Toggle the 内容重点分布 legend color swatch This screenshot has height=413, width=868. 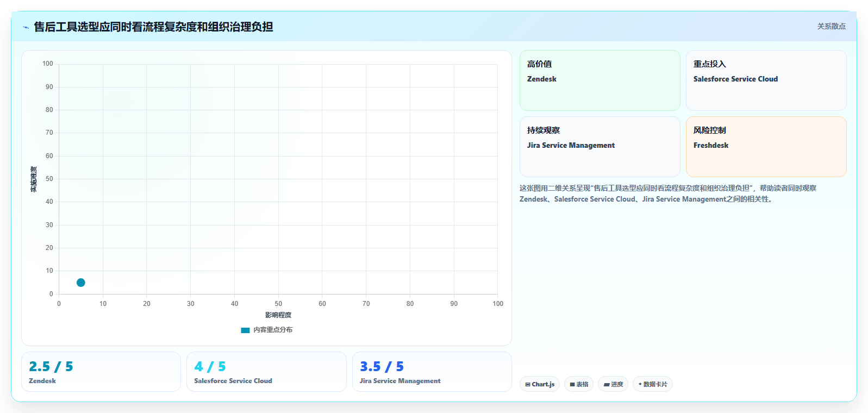245,330
